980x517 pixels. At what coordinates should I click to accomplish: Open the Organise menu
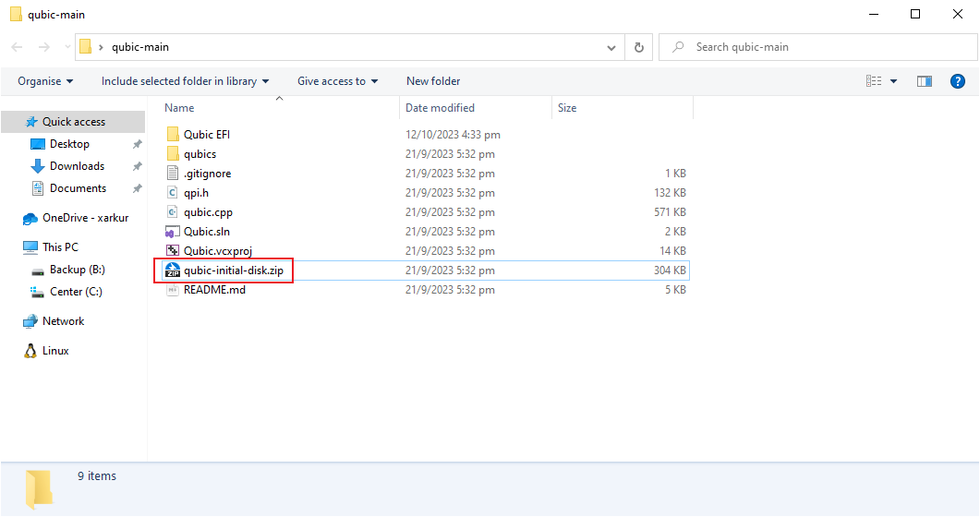(45, 81)
